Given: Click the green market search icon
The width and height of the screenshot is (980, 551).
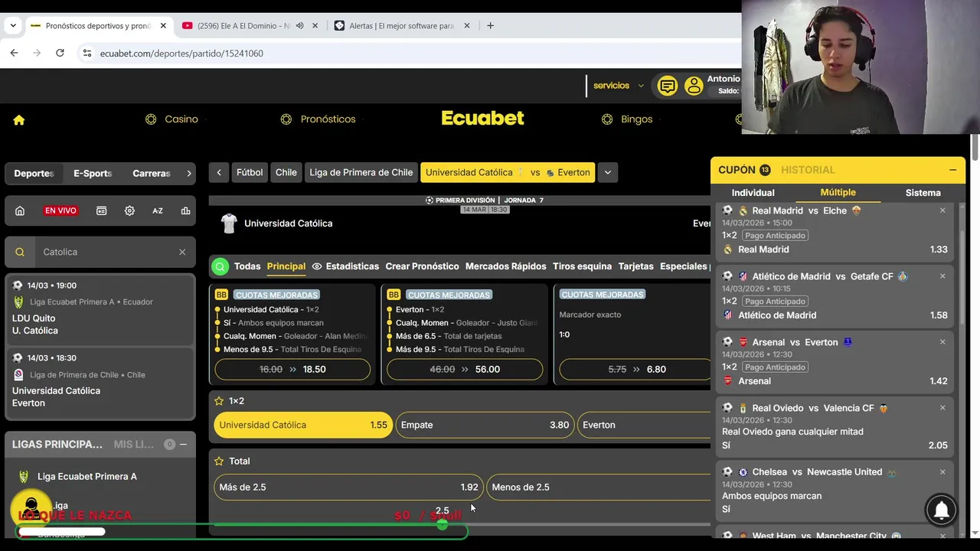Looking at the screenshot, I should [220, 266].
